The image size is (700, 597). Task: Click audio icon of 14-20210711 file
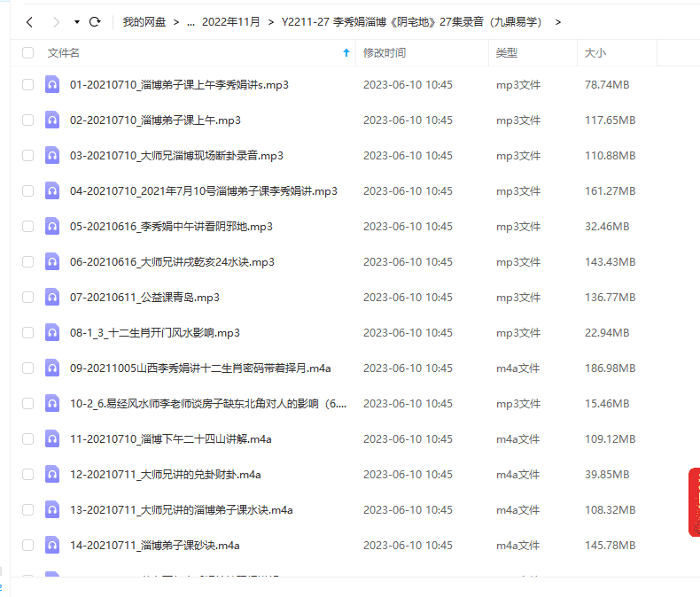coord(52,546)
